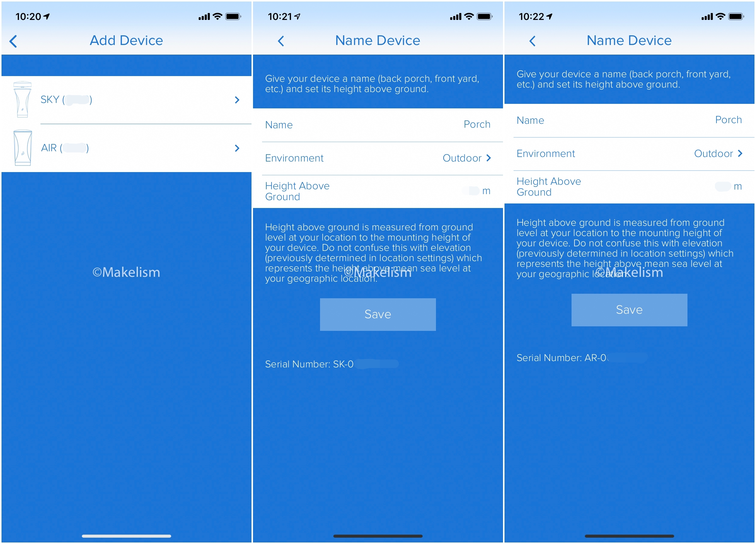Image resolution: width=756 pixels, height=544 pixels.
Task: Enter Height Above Ground on SK device screen
Action: 471,191
